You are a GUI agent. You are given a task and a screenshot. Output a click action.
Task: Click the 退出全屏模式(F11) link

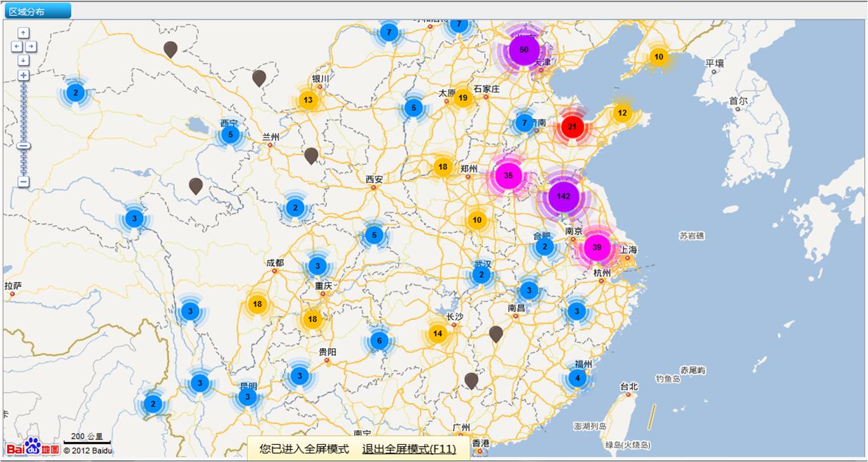click(409, 449)
